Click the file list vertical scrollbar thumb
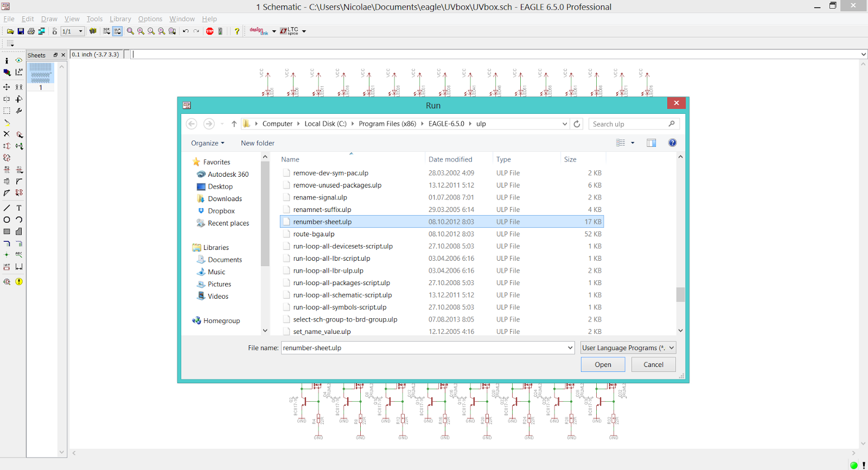 pos(680,294)
